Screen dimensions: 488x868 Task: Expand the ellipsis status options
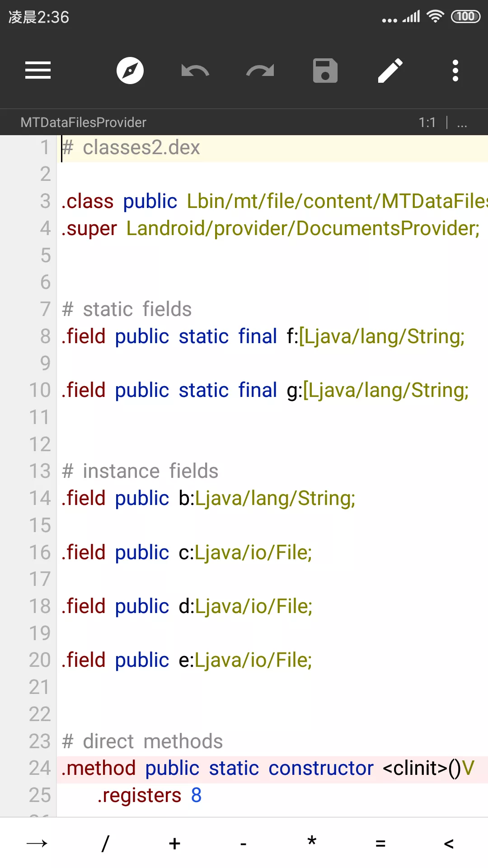pyautogui.click(x=462, y=123)
